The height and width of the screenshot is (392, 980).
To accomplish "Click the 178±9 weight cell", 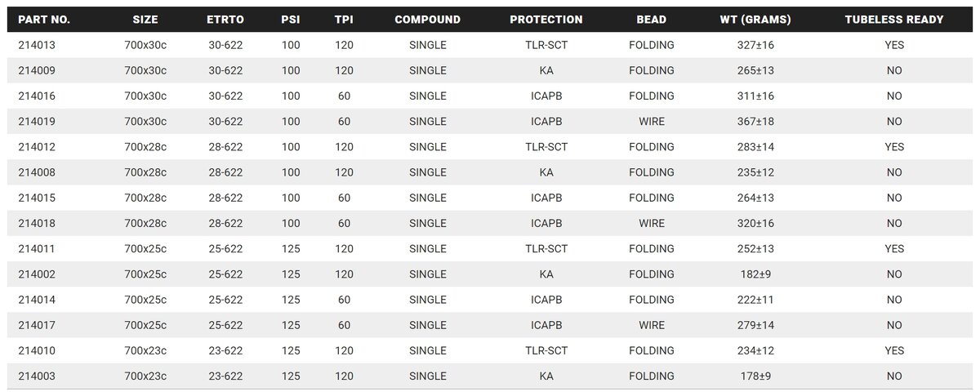I will point(754,376).
